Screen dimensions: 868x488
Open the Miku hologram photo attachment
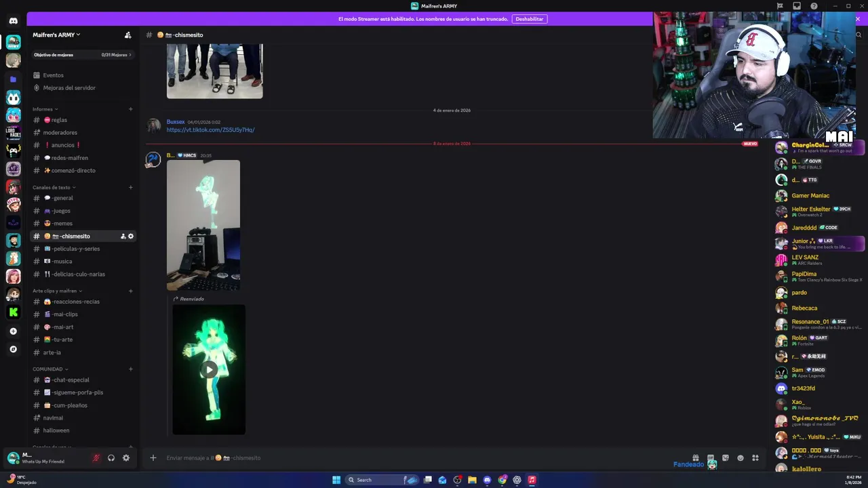coord(203,225)
